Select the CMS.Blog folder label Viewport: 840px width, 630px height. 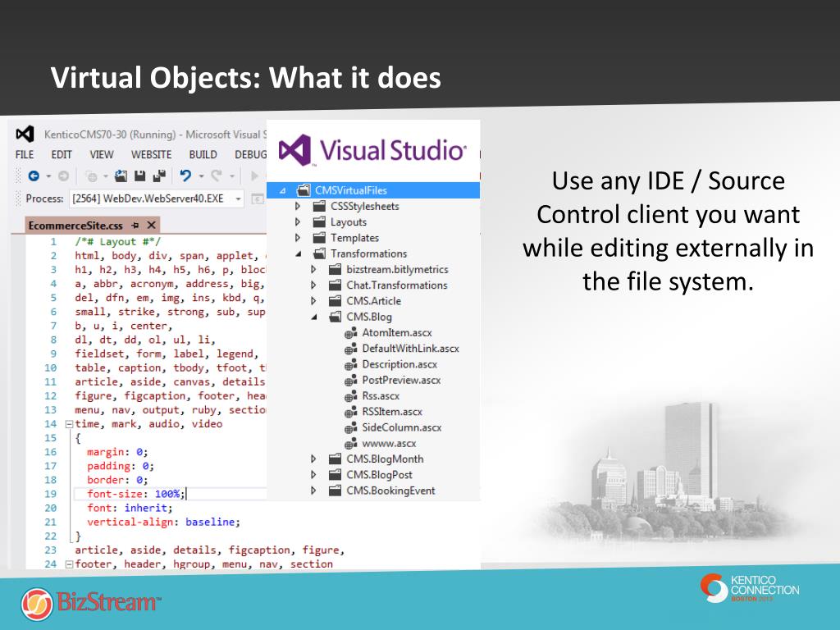coord(369,317)
